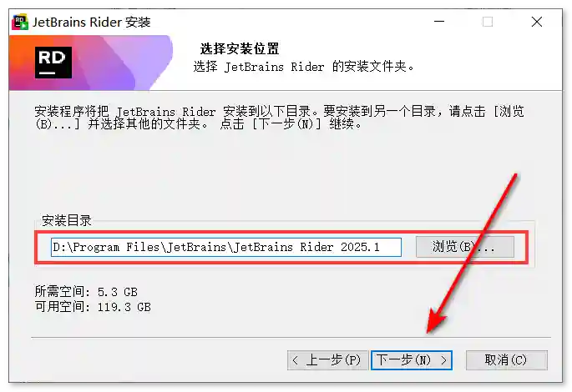
Task: Go back with 上一步(P) button
Action: click(x=326, y=360)
